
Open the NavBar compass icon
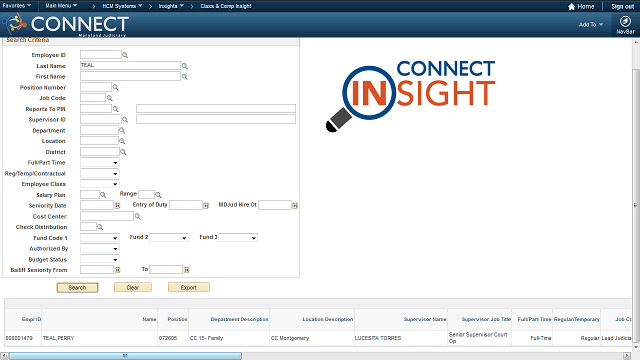pyautogui.click(x=625, y=21)
